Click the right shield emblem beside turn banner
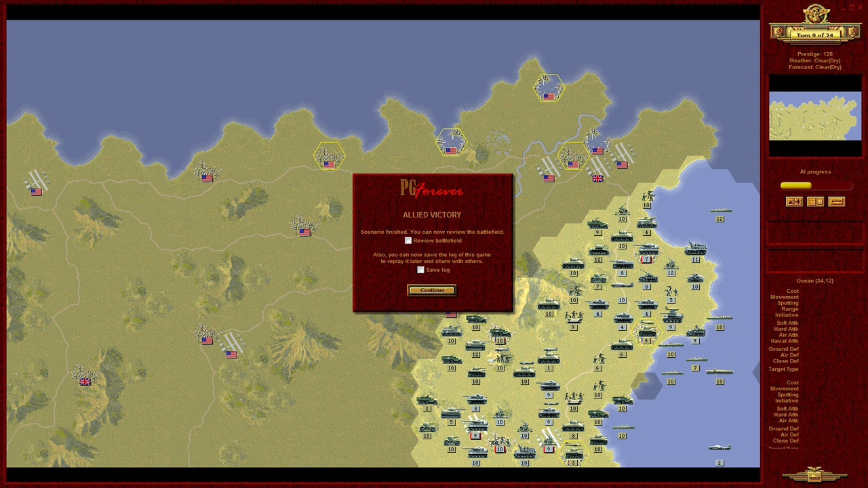 coord(853,32)
